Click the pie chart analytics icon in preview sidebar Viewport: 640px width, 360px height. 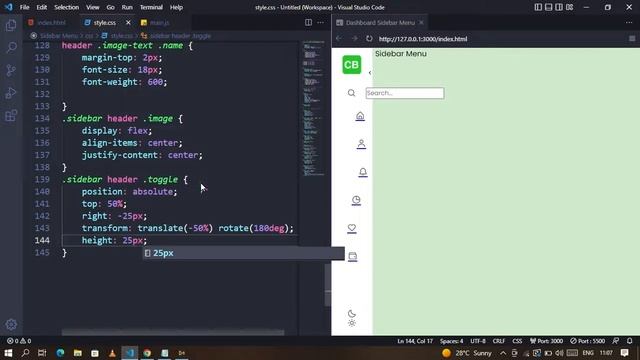pyautogui.click(x=356, y=200)
